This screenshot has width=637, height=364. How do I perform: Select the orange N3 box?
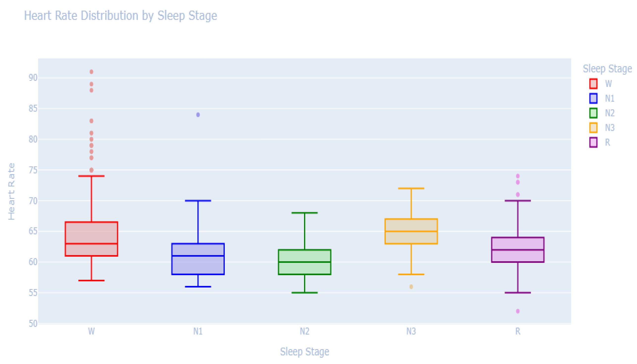pos(411,237)
